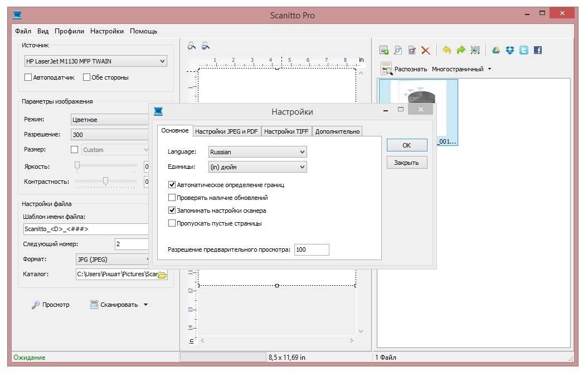Click the Просмотр preview button label
The image size is (588, 377).
point(56,305)
